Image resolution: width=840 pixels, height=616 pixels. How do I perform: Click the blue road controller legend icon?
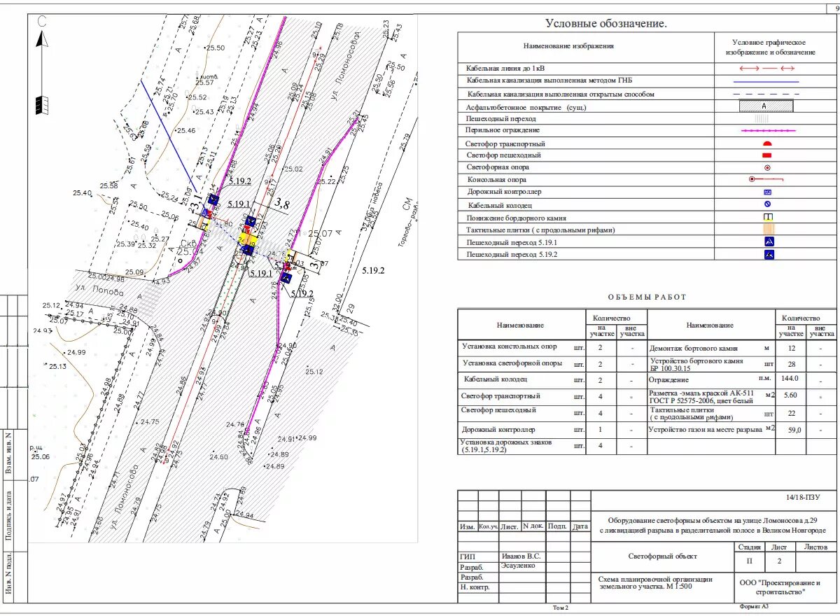[767, 192]
